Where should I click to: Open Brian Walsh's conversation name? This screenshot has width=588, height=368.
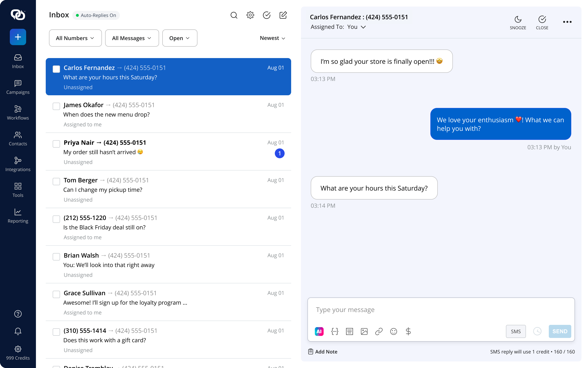coord(81,255)
